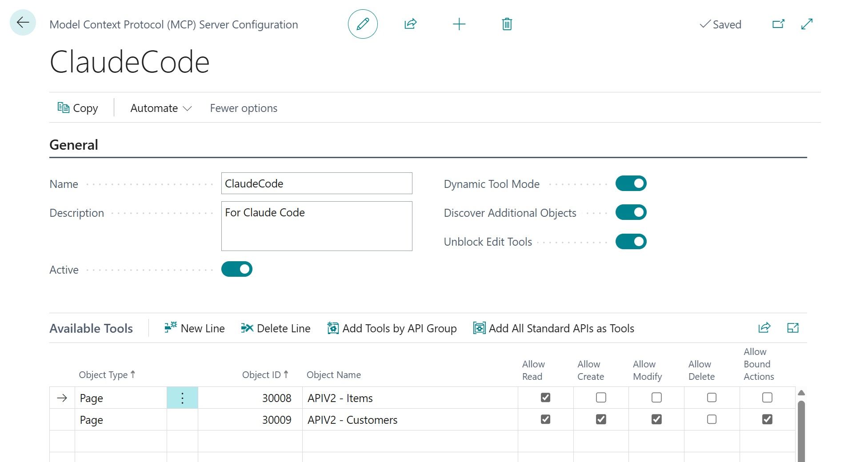
Task: Click the plus icon to create new
Action: point(459,24)
